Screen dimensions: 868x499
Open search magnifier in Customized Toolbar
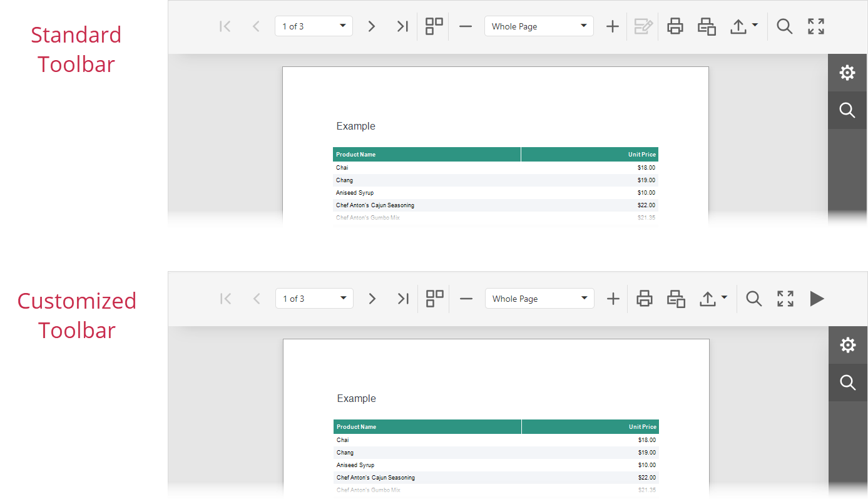click(x=754, y=299)
